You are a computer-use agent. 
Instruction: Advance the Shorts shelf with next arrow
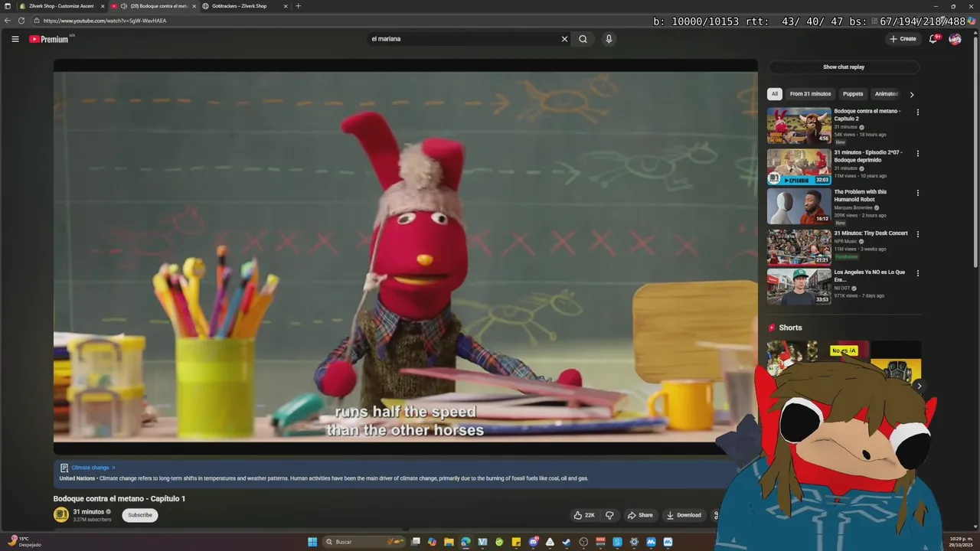click(x=919, y=386)
